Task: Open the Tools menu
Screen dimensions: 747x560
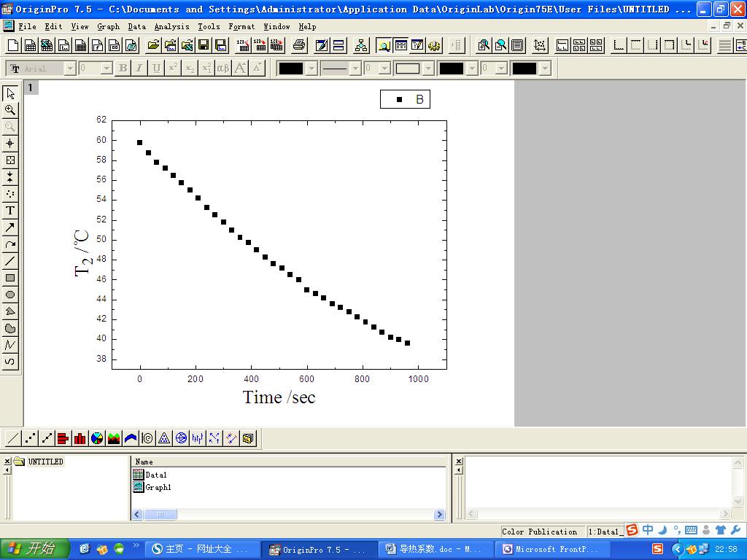Action: 209,27
